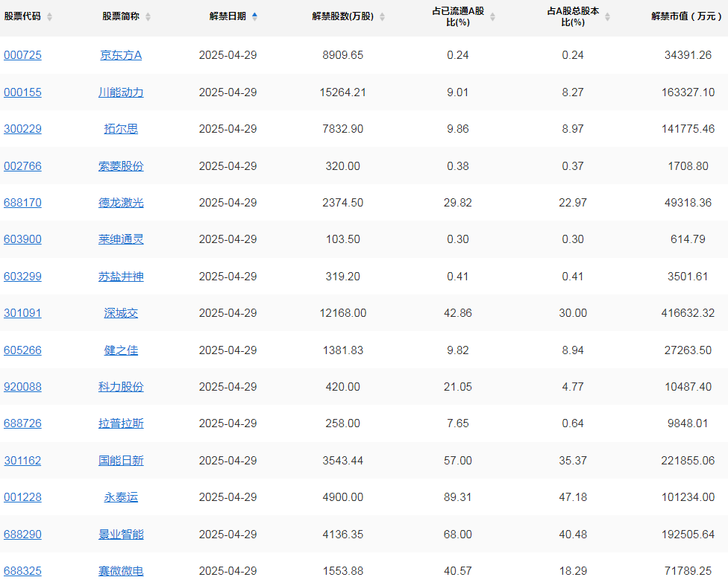This screenshot has width=728, height=580.
Task: Select the 深城交 stock link
Action: pos(121,313)
